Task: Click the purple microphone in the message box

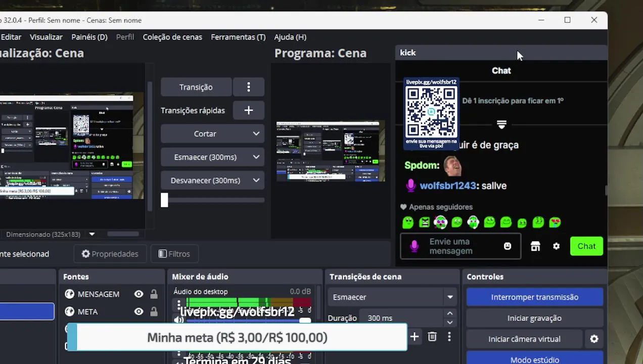Action: (x=414, y=246)
